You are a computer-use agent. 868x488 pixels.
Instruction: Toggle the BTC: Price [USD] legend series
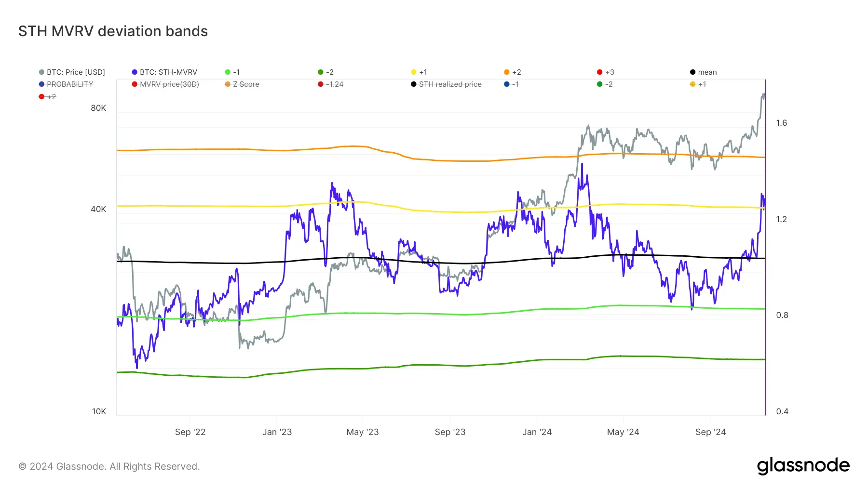(x=72, y=72)
